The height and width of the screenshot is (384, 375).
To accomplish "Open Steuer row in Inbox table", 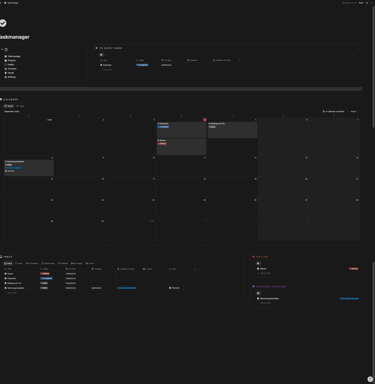I will pyautogui.click(x=9, y=273).
